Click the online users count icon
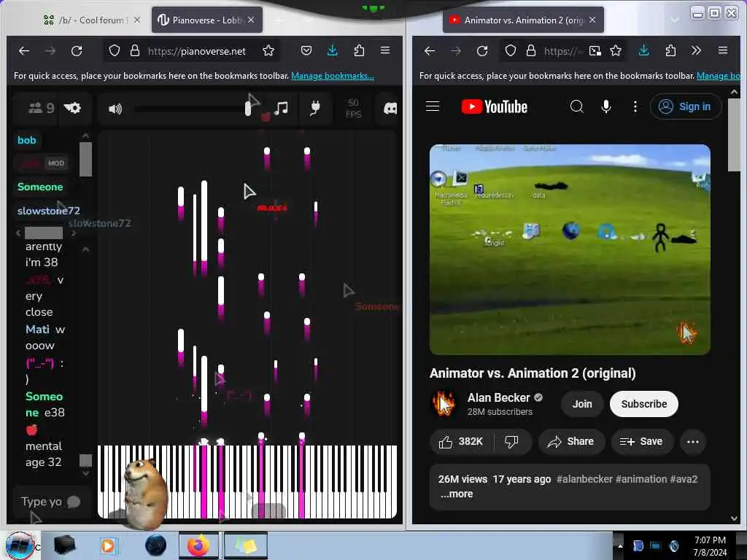Screen dimensions: 747x560 pos(41,108)
